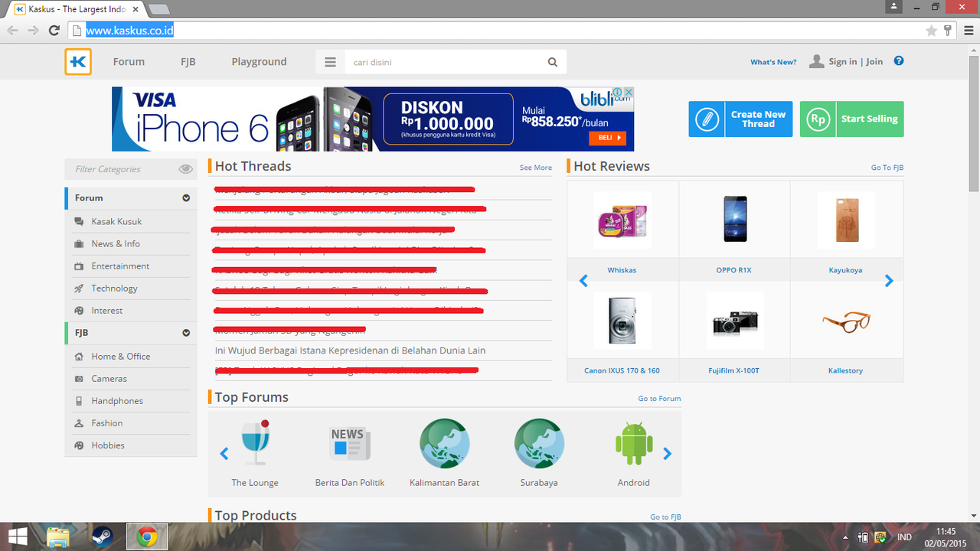Open The Lounge forum icon
980x551 pixels.
tap(255, 443)
